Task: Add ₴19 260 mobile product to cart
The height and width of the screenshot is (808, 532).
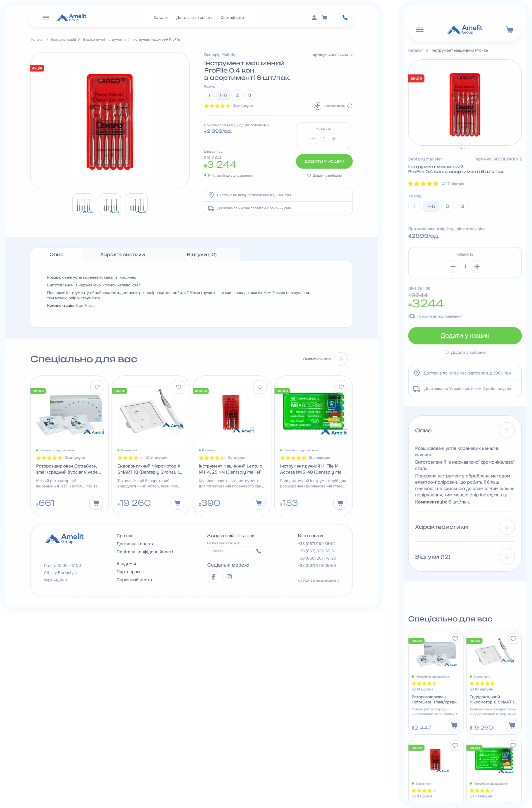Action: pyautogui.click(x=512, y=725)
